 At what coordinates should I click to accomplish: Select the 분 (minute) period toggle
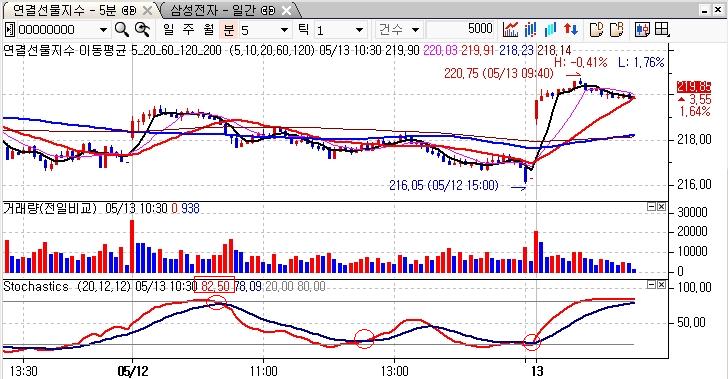[x=228, y=30]
